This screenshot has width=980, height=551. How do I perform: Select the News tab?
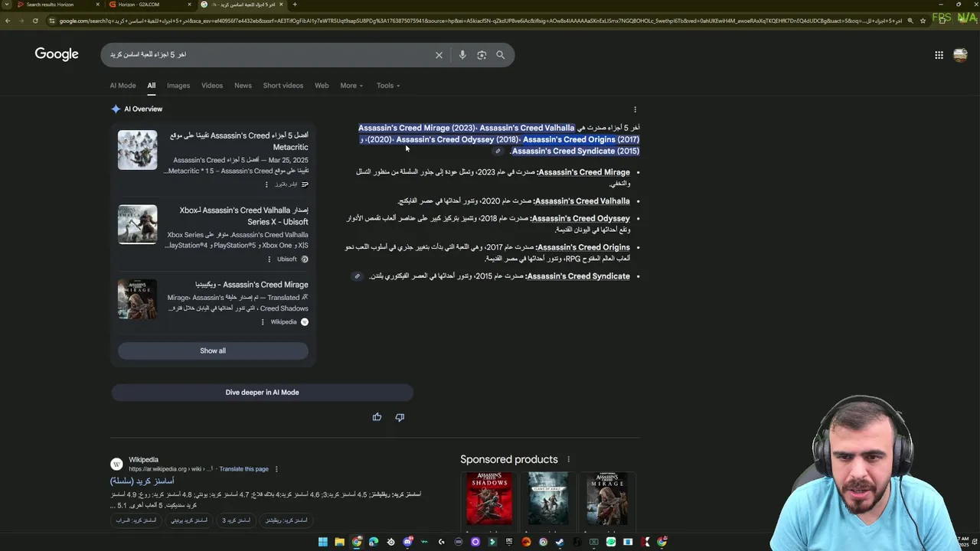243,86
